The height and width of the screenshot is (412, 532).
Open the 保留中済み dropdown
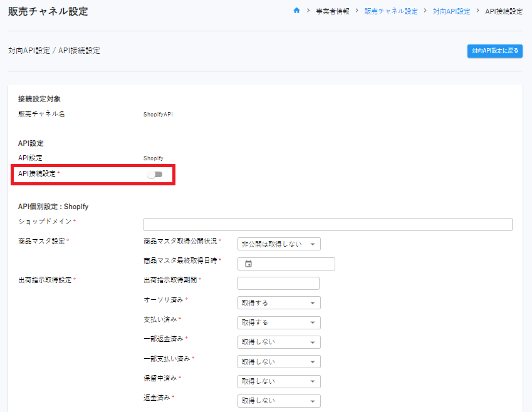pos(279,381)
